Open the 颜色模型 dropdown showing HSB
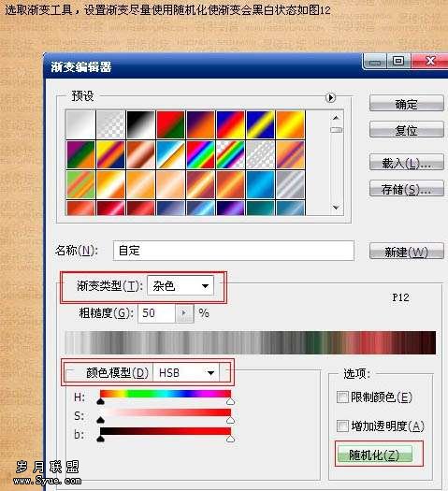This screenshot has width=448, height=491. tap(186, 372)
